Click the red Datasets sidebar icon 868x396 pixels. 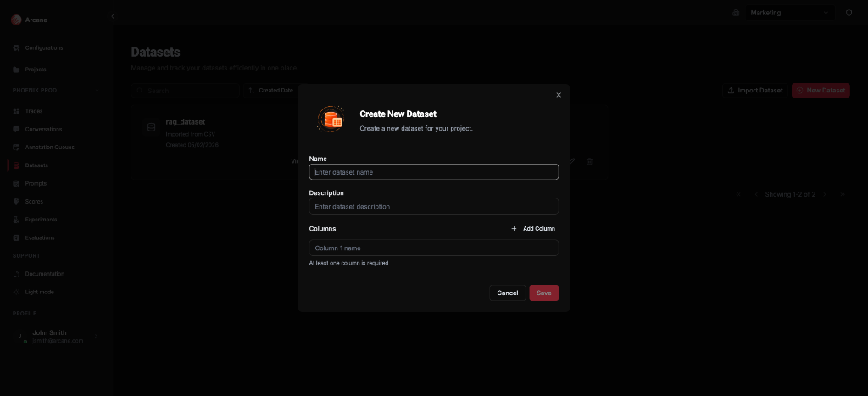point(16,165)
